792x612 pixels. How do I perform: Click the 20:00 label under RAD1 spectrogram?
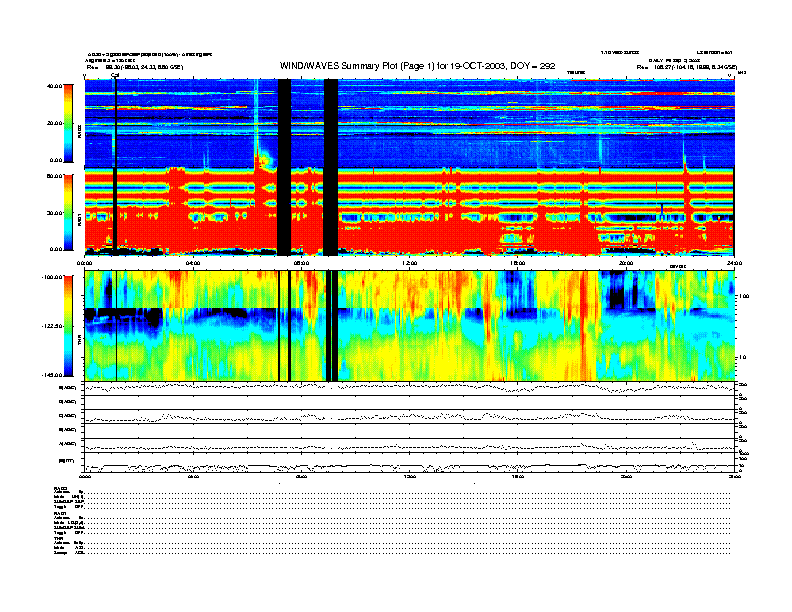click(626, 263)
